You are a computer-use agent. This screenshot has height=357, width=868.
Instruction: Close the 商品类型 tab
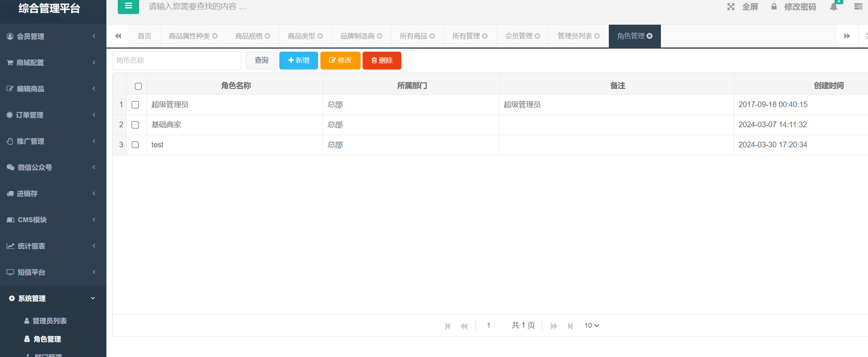(320, 36)
